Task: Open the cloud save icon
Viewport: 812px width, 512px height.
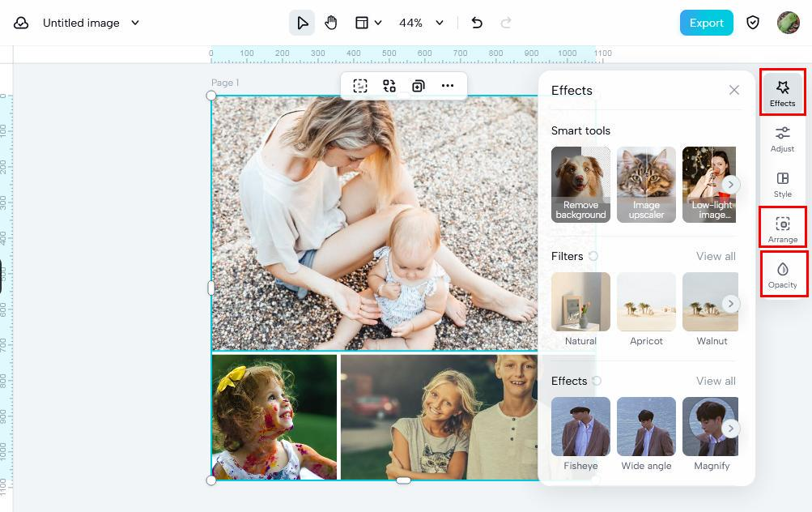Action: point(21,23)
